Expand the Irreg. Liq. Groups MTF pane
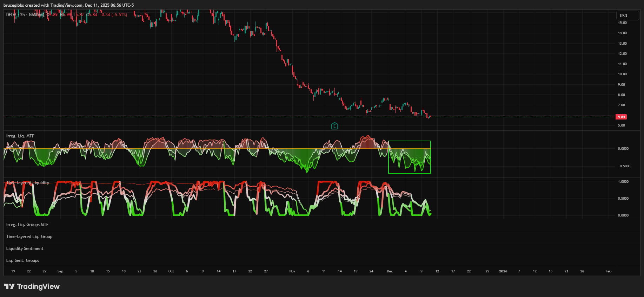The height and width of the screenshot is (297, 644). [x=27, y=225]
